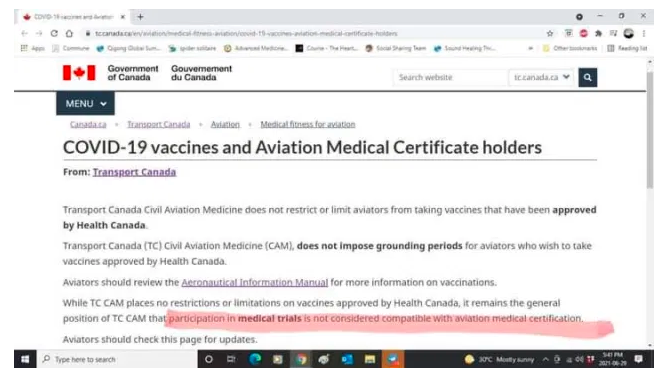Viewport: 663px width, 377px height.
Task: Open the Commune bookmark
Action: click(x=71, y=48)
